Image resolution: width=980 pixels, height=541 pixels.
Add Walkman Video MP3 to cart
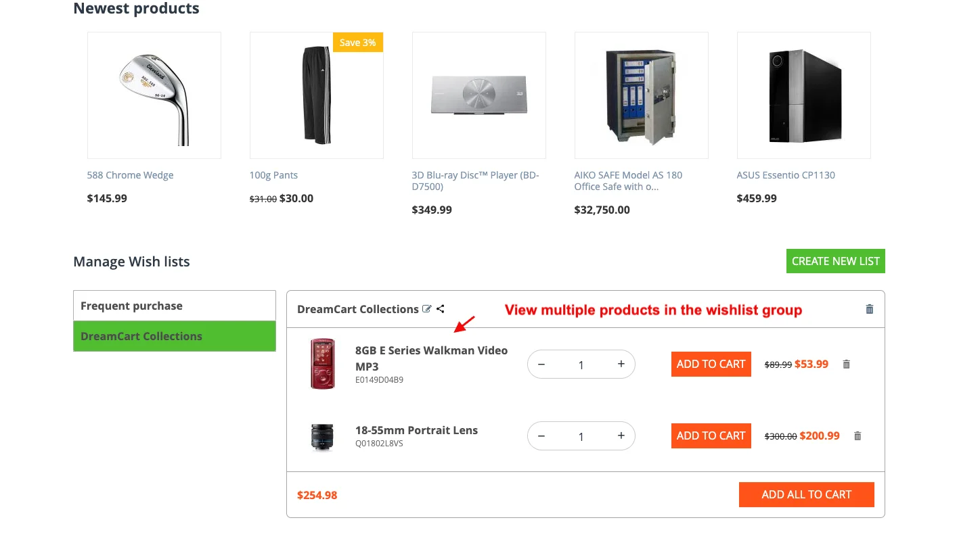click(711, 364)
